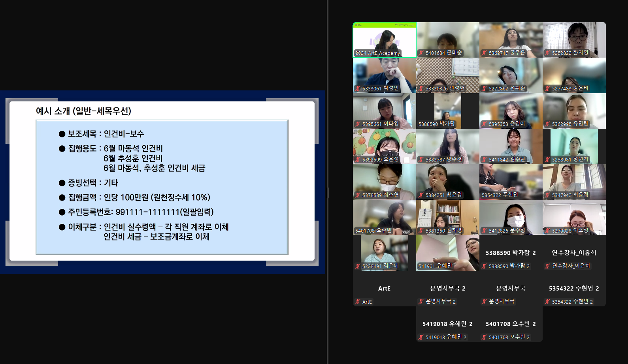Click the bold ArtE name in its tile
This screenshot has height=364, width=628.
point(385,288)
